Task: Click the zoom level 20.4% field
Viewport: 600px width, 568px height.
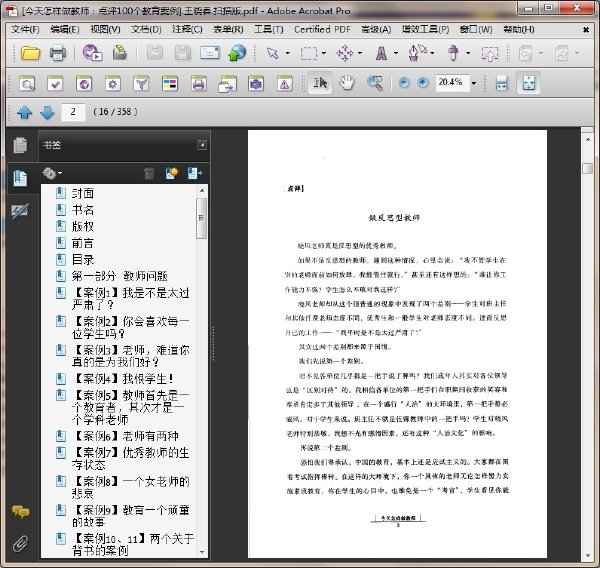Action: 452,82
